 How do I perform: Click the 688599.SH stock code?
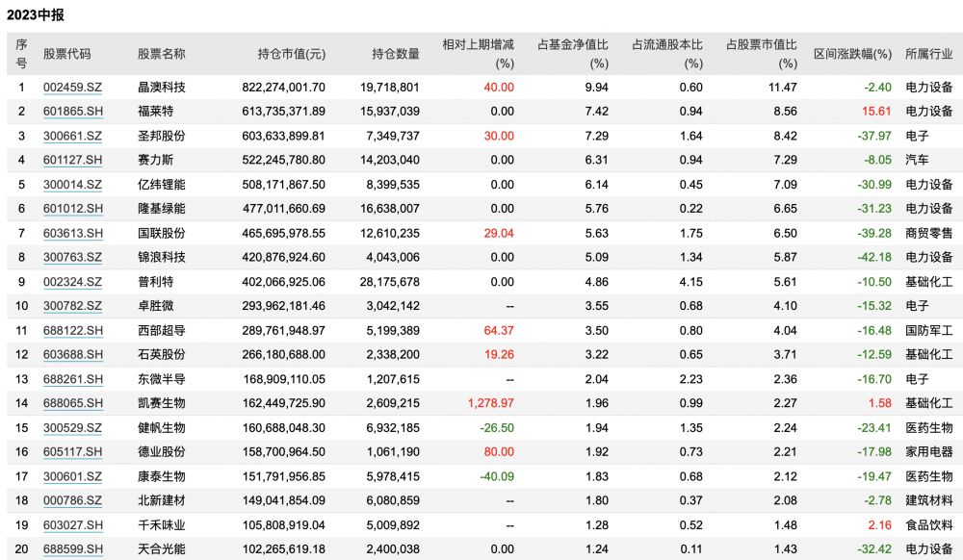pos(72,548)
